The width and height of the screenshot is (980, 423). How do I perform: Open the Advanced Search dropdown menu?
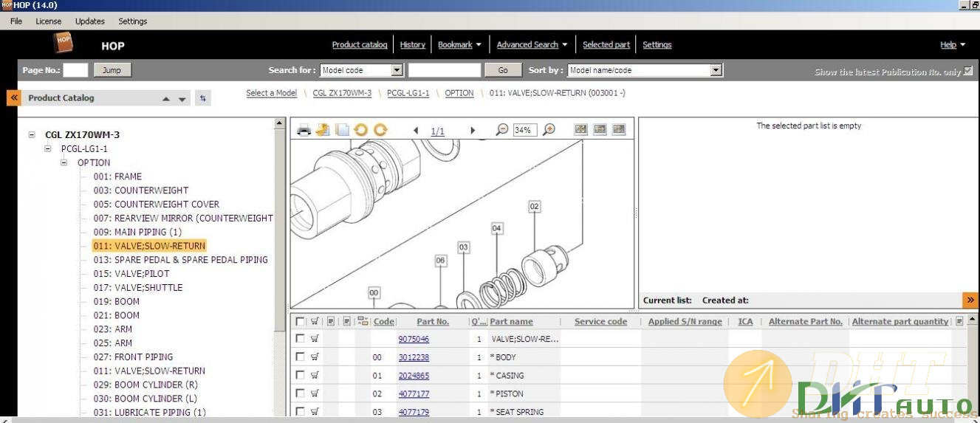coord(532,45)
